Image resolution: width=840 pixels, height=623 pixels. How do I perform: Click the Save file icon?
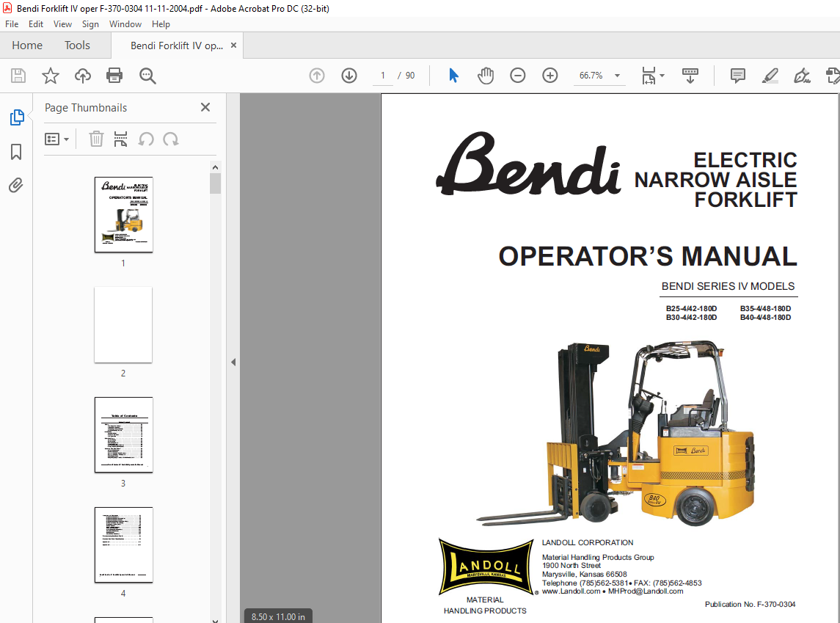(x=18, y=76)
